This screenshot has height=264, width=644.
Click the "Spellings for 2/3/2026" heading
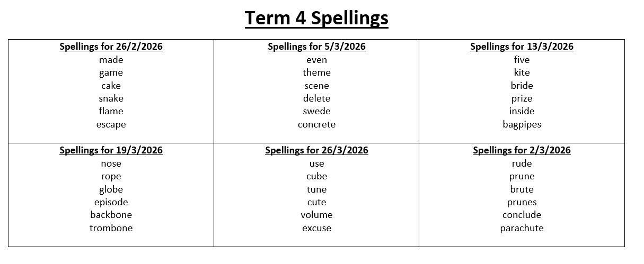pos(522,150)
